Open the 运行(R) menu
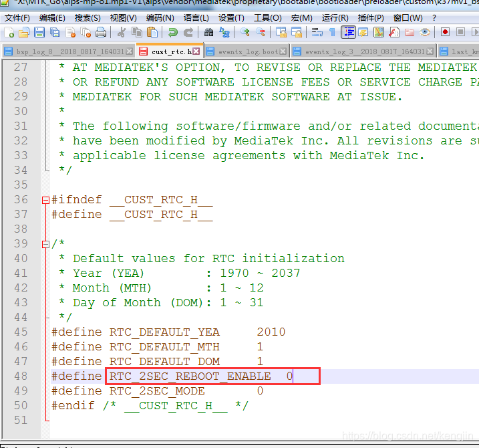Viewport: 479px width, 448px height. point(335,18)
